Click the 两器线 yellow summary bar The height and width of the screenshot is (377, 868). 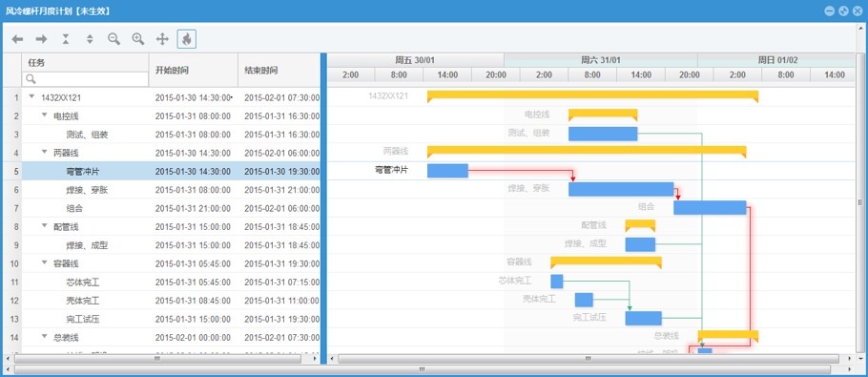(x=587, y=152)
